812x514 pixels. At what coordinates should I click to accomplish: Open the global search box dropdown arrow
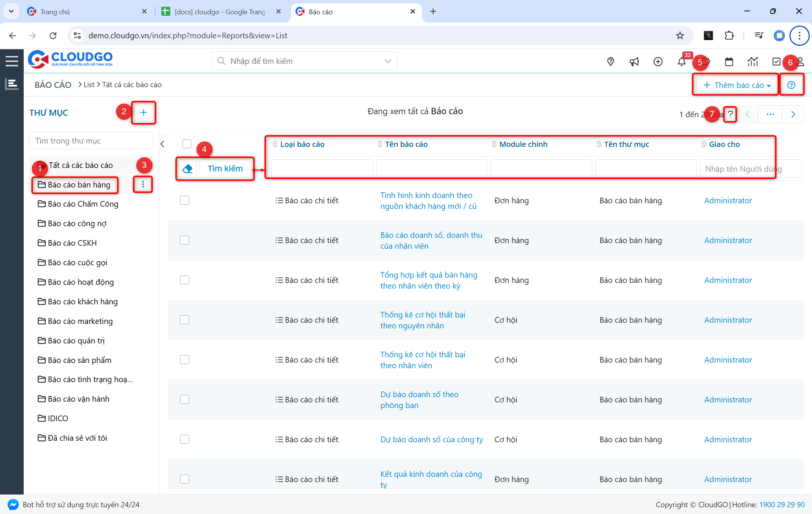point(388,61)
